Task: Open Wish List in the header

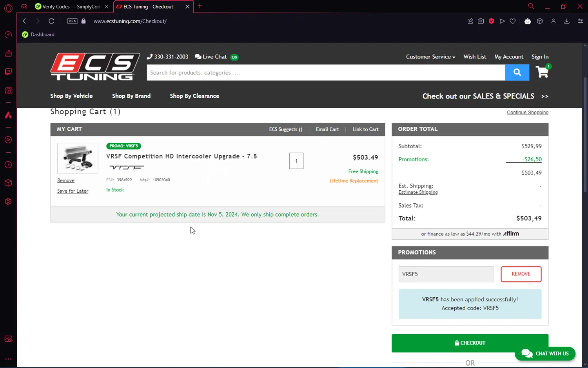Action: click(x=475, y=57)
